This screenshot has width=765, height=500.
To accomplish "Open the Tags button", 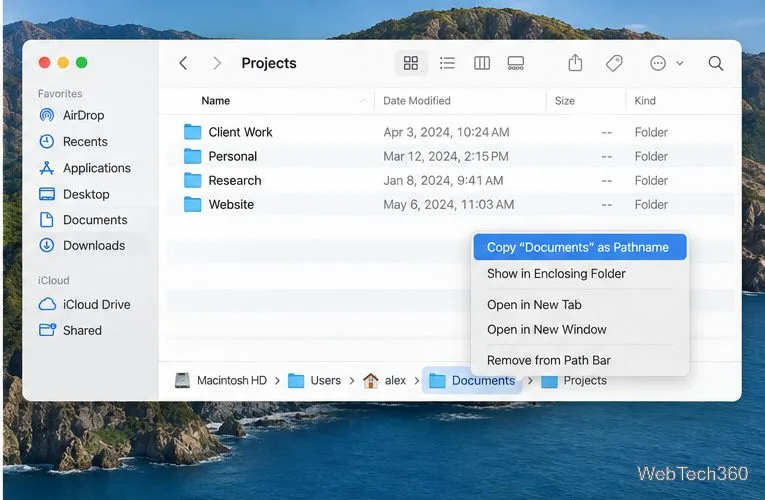I will point(614,63).
